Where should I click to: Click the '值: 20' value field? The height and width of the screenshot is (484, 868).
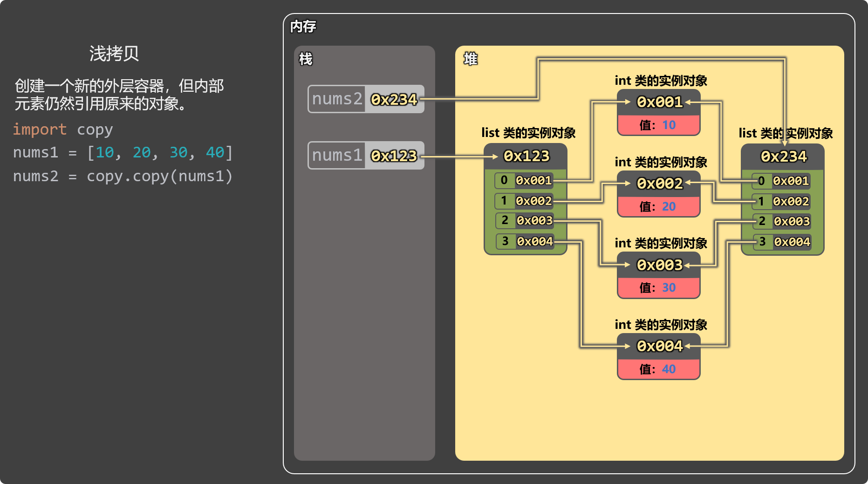[659, 206]
